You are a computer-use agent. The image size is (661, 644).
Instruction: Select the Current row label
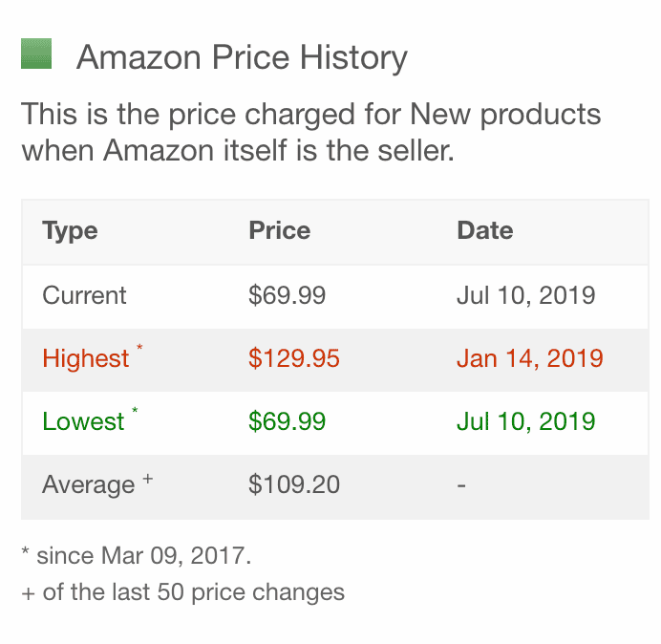(84, 295)
